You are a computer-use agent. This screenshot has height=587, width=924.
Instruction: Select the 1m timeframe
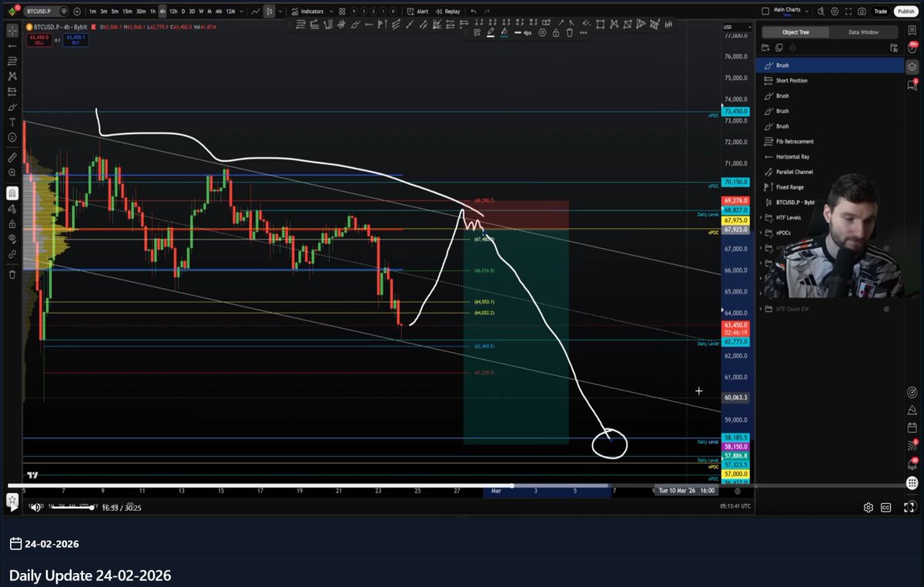point(92,12)
